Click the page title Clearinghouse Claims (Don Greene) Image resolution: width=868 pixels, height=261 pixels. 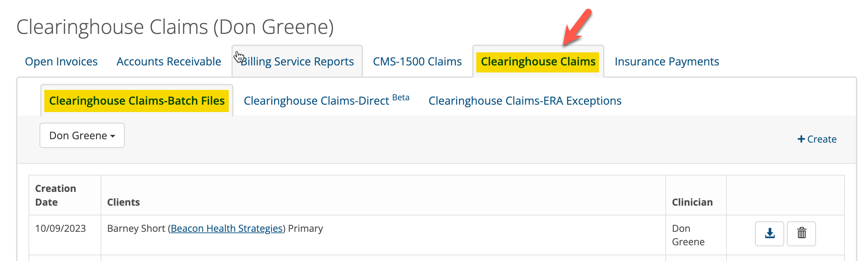click(x=175, y=27)
